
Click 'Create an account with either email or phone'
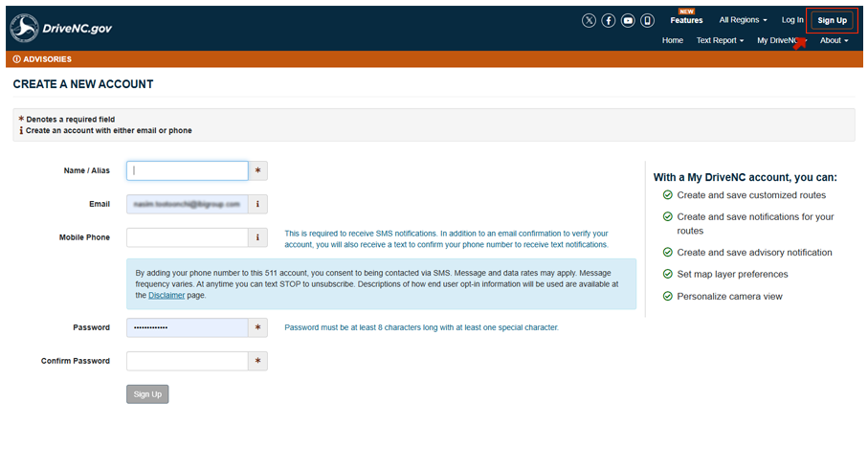(108, 130)
